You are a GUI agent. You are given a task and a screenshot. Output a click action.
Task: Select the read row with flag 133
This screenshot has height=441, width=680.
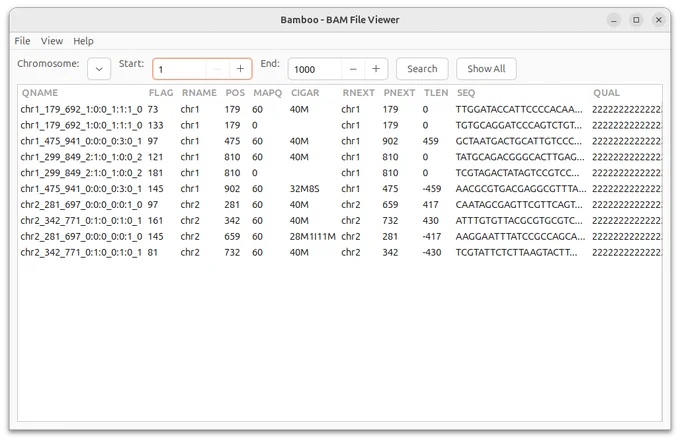340,125
